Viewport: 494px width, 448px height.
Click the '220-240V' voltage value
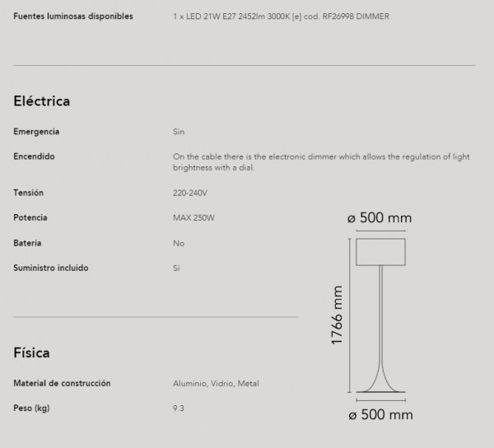click(x=190, y=193)
